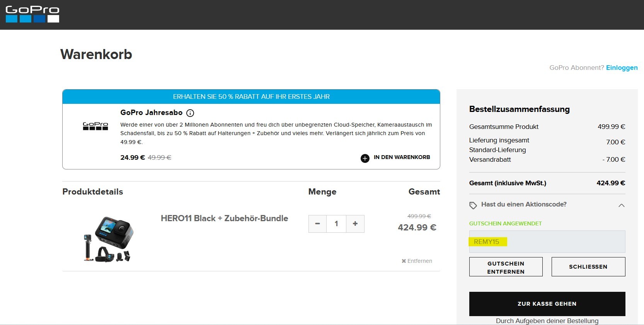
Task: Click the Bestellzusammenfassung heading
Action: click(x=519, y=109)
